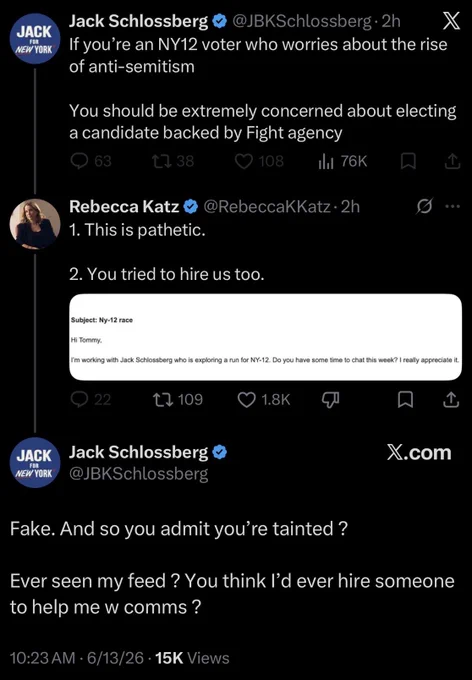Viewport: 472px width, 680px height.
Task: Bookmark Jack Schlossberg's first tweet
Action: coord(408,161)
